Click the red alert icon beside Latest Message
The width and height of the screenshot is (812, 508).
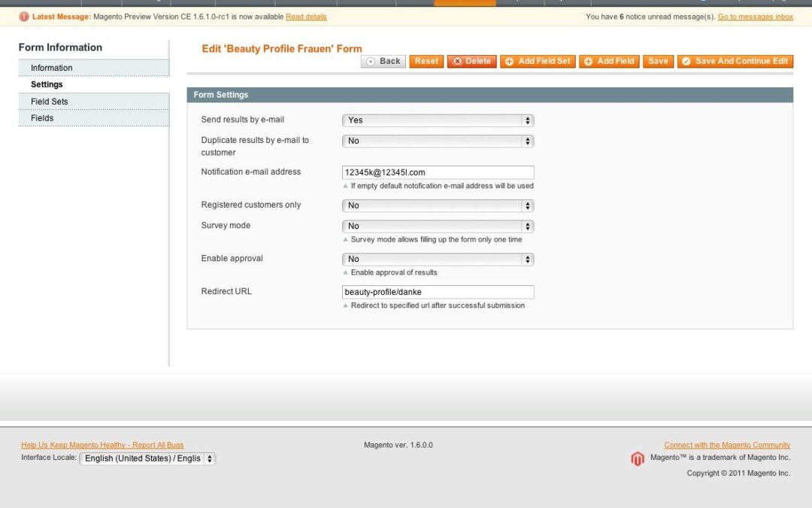click(x=24, y=17)
